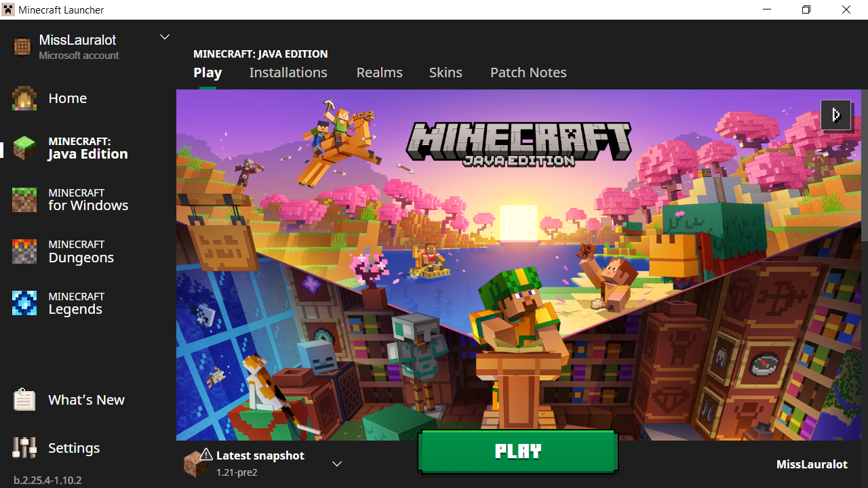
Task: Click the b.2.25.4-1.10.2 launcher version
Action: click(47, 480)
